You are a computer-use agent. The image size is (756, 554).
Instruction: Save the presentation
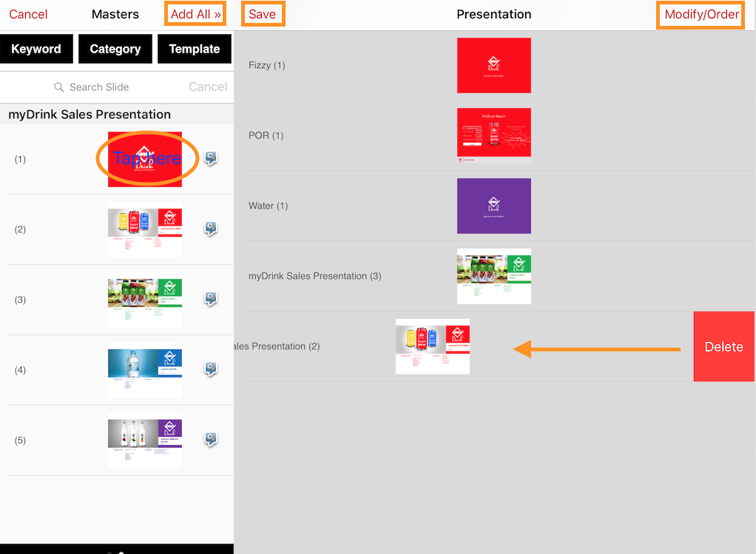click(x=263, y=14)
